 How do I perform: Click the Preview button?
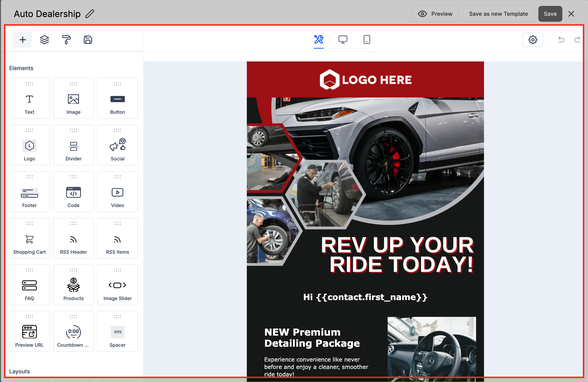tap(435, 14)
